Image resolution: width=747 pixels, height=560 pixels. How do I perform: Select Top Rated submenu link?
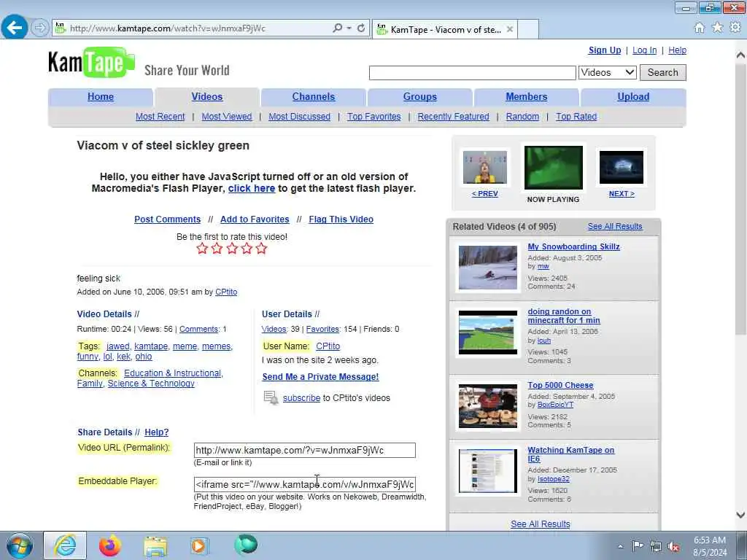[x=576, y=117]
